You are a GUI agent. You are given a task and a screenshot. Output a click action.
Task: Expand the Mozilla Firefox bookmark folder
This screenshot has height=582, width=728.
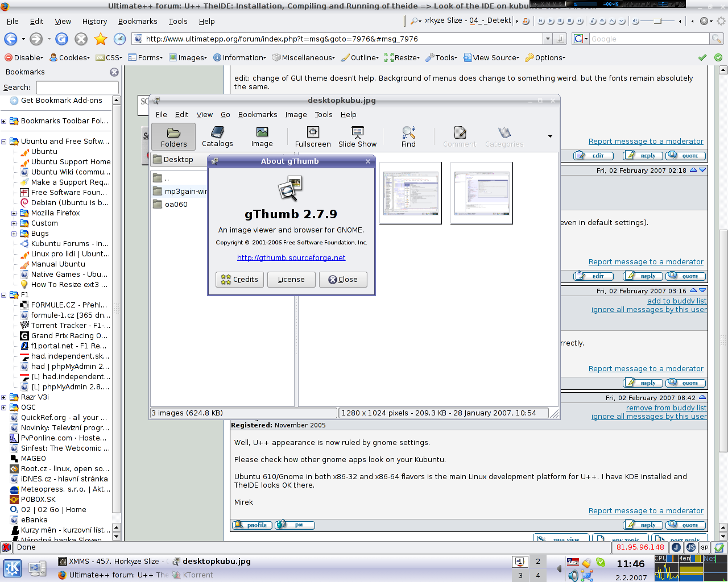click(14, 213)
